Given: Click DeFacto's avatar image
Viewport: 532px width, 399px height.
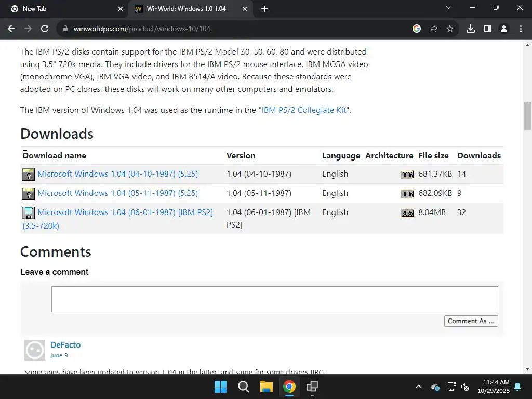Looking at the screenshot, I should click(x=35, y=350).
